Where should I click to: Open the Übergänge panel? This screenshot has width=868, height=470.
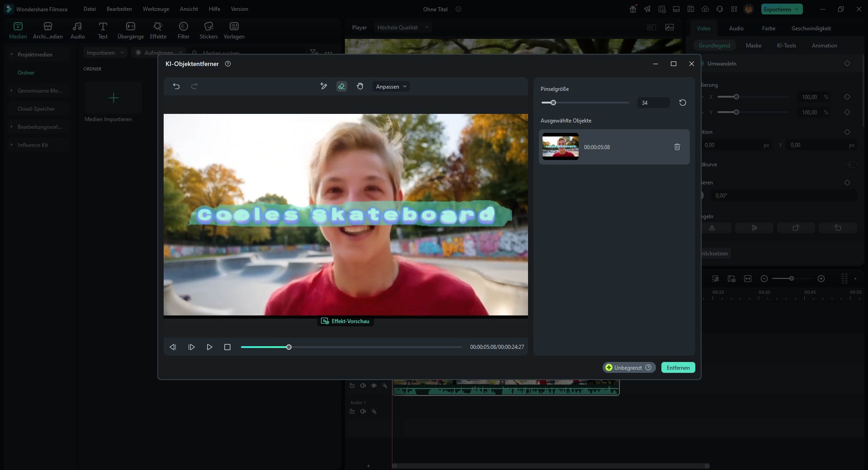click(x=131, y=30)
